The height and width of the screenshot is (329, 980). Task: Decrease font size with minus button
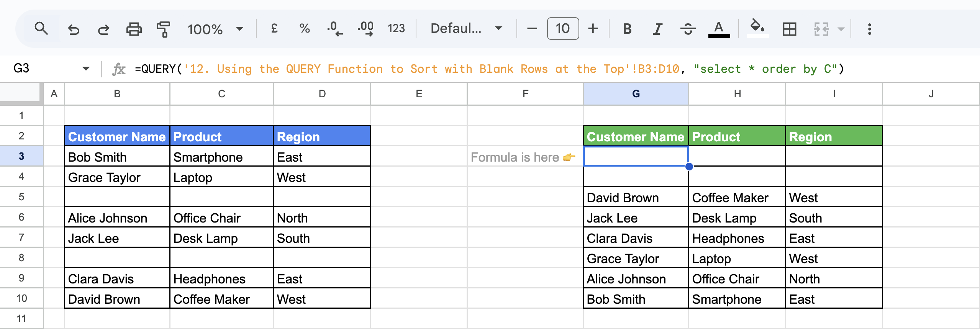[532, 28]
